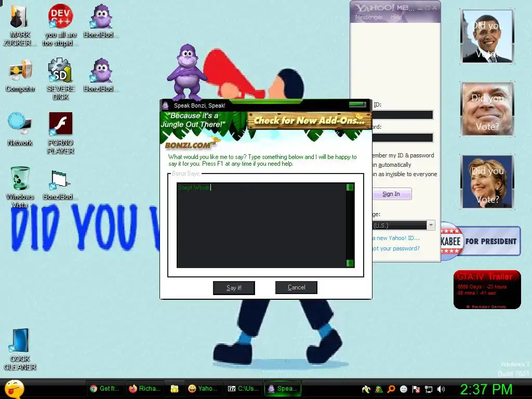Click the 'Spea...' Bonzi taskbar button
Screen dimensions: 532x399
[283, 389]
